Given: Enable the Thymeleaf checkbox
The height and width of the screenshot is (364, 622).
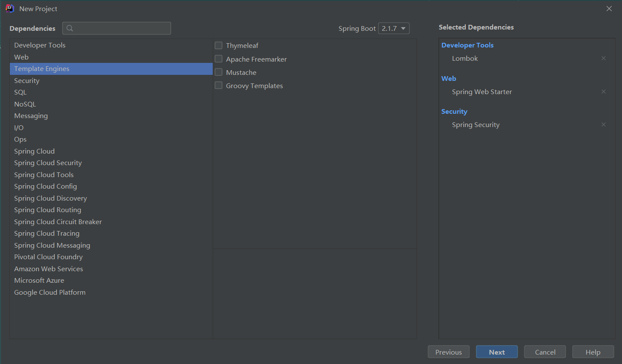Looking at the screenshot, I should click(218, 45).
